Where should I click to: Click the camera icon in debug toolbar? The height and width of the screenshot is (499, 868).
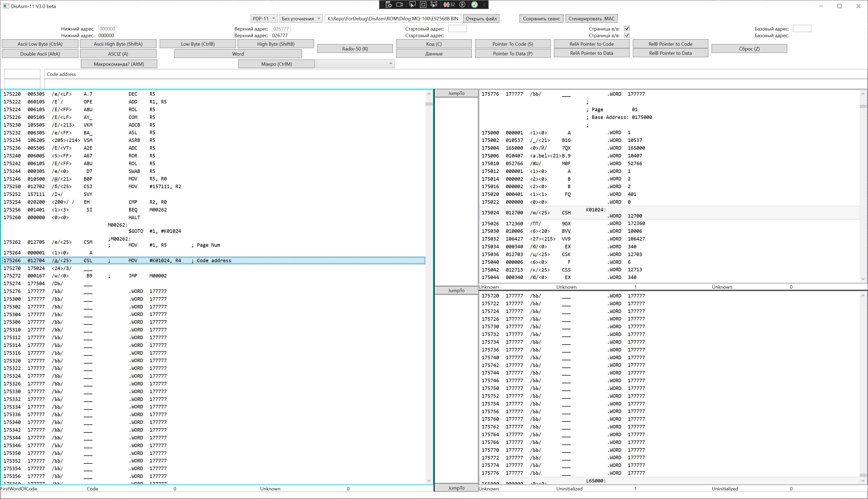[400, 5]
